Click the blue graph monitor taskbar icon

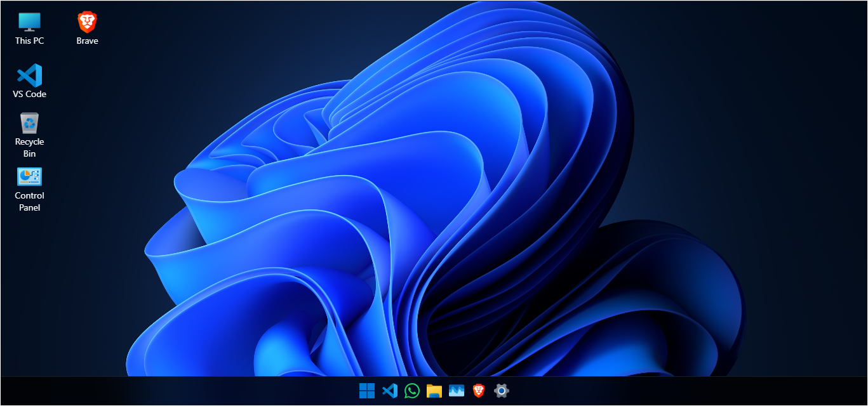click(457, 391)
